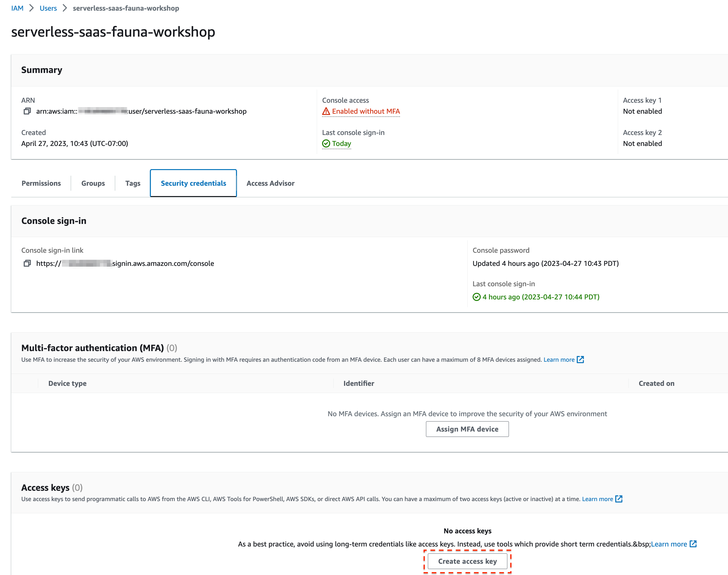Open the Access Advisor tab
The width and height of the screenshot is (728, 575).
270,183
